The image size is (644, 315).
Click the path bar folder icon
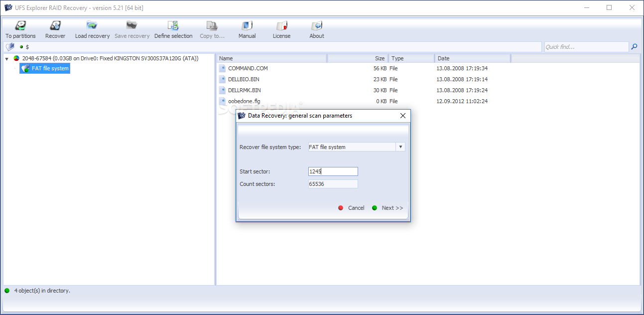[9, 47]
